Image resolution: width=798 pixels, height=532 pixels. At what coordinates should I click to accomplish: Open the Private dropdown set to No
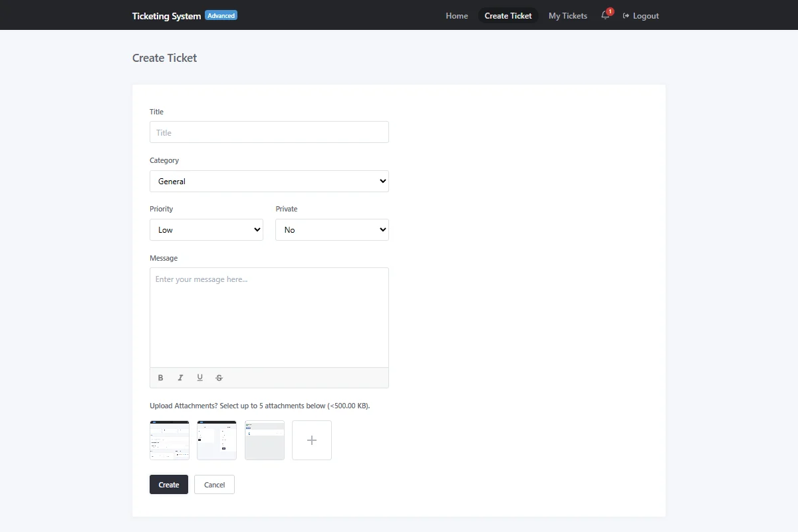click(332, 230)
